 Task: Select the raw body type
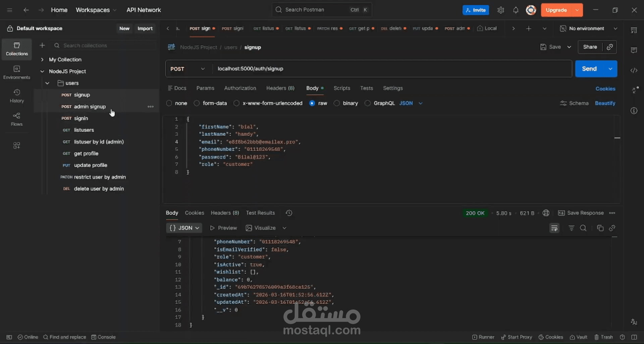312,103
